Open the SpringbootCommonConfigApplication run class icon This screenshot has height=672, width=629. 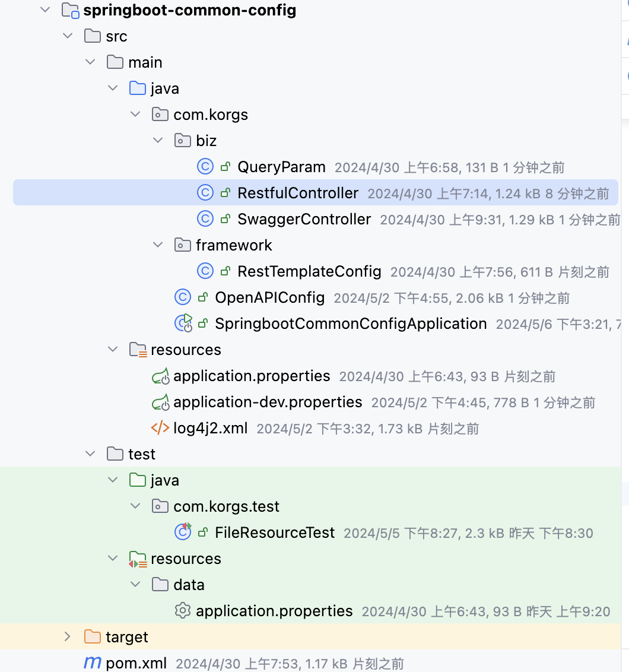click(x=184, y=323)
